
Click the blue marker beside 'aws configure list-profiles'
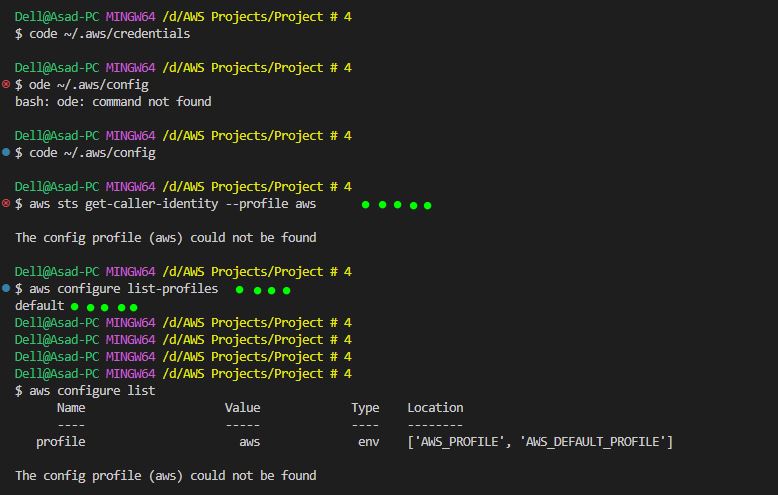(6, 288)
